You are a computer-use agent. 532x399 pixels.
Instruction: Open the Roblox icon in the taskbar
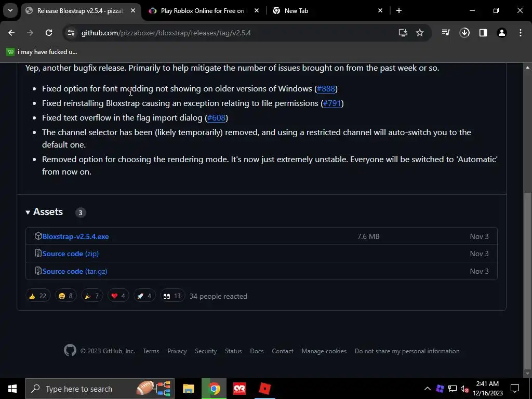(264, 389)
